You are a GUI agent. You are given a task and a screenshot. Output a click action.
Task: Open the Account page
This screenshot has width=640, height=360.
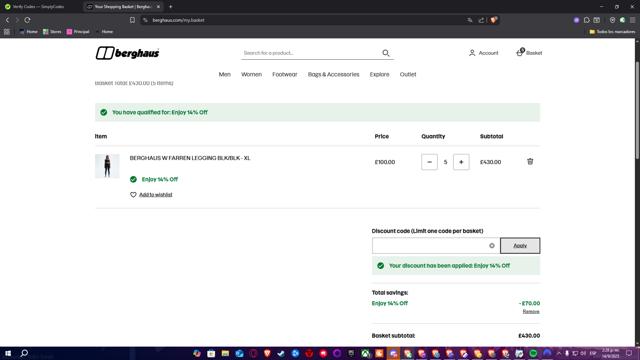(x=484, y=53)
